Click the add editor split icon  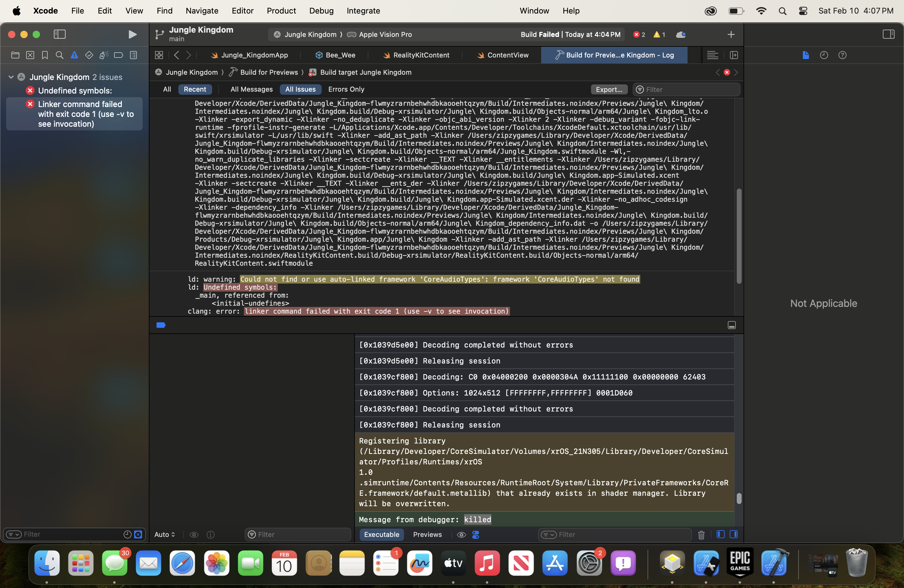click(x=734, y=55)
